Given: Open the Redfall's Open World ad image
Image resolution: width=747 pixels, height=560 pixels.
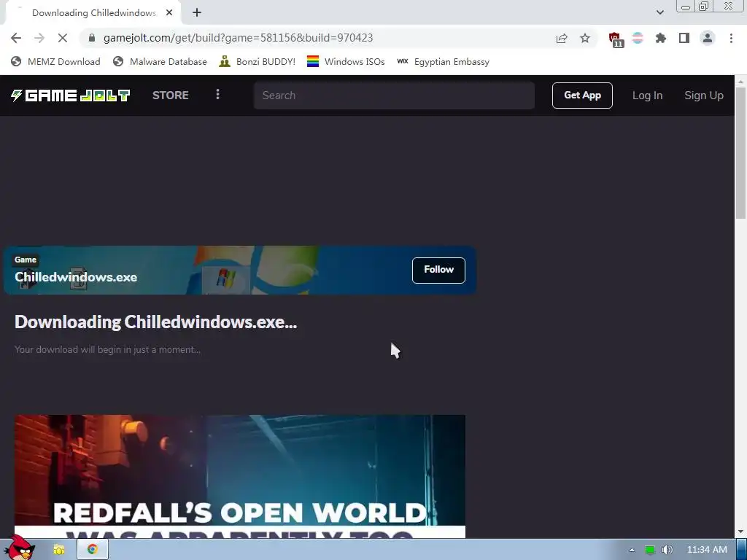Looking at the screenshot, I should 239,476.
